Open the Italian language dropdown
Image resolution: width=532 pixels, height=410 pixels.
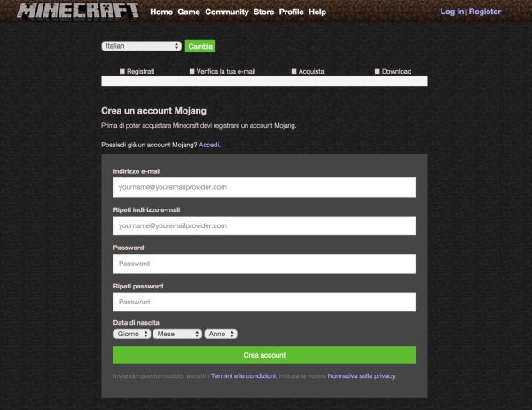(141, 46)
